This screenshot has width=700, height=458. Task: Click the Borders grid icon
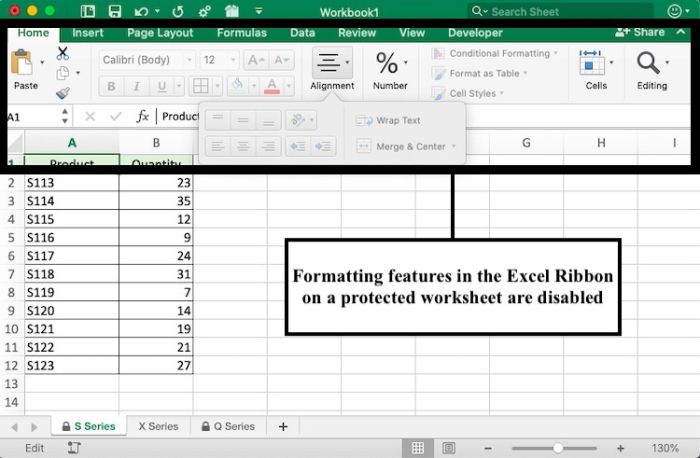(200, 86)
